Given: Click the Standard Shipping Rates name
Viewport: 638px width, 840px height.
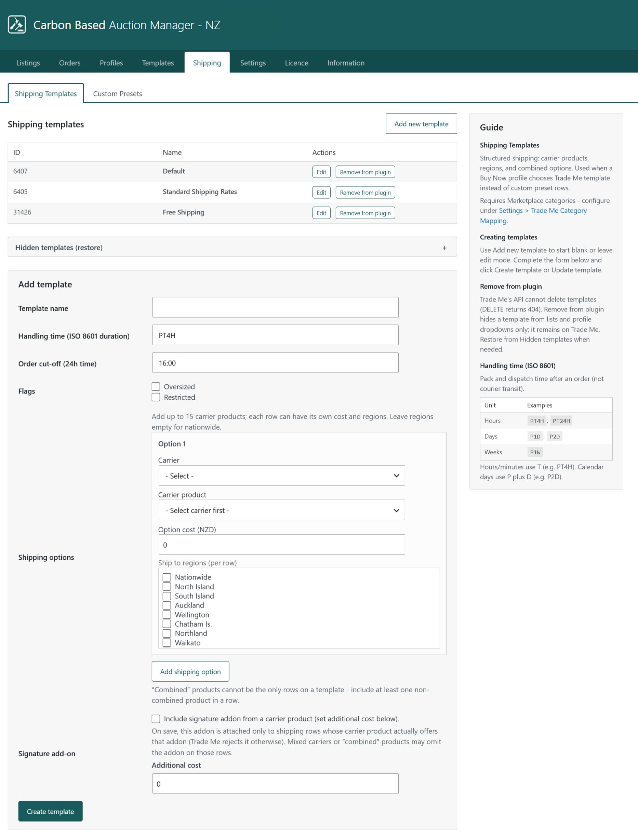Looking at the screenshot, I should [200, 191].
